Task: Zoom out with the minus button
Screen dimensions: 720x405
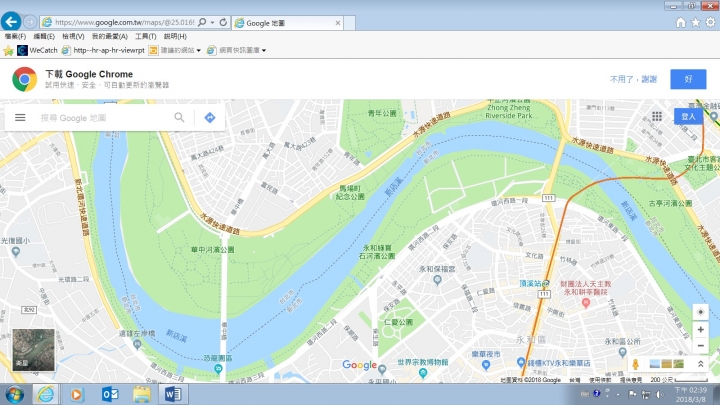Action: 700,346
